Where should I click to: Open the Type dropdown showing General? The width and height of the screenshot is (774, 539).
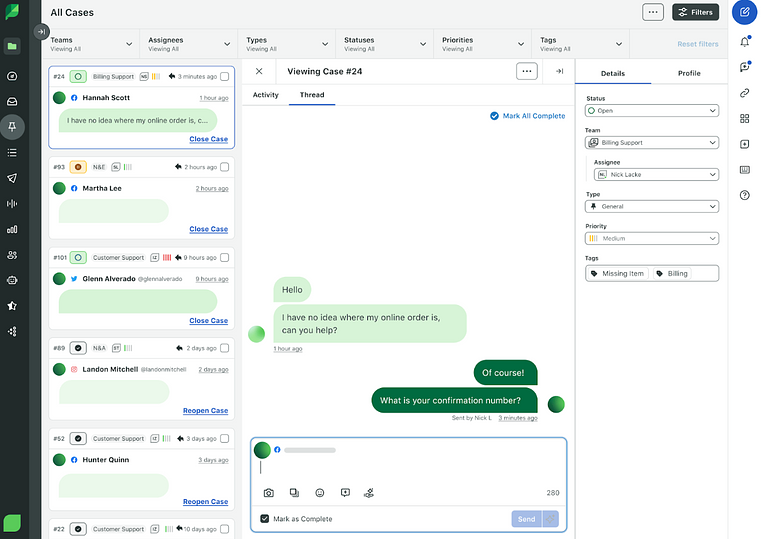point(652,206)
